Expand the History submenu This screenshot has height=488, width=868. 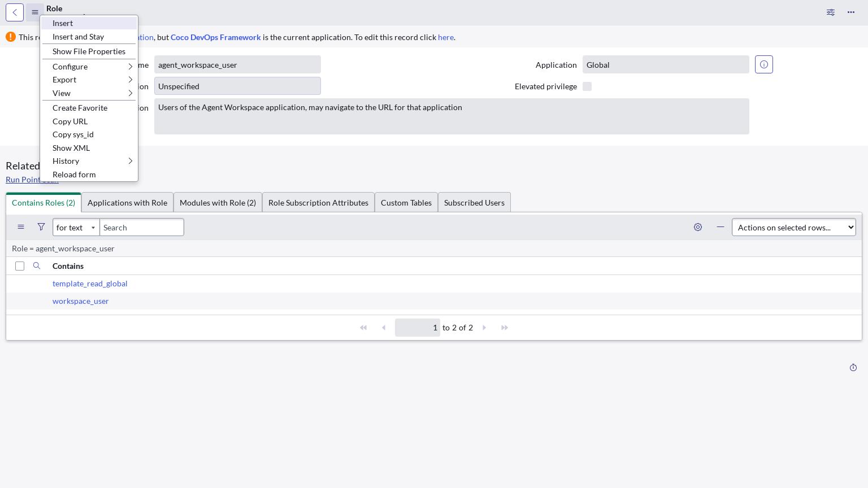point(89,161)
